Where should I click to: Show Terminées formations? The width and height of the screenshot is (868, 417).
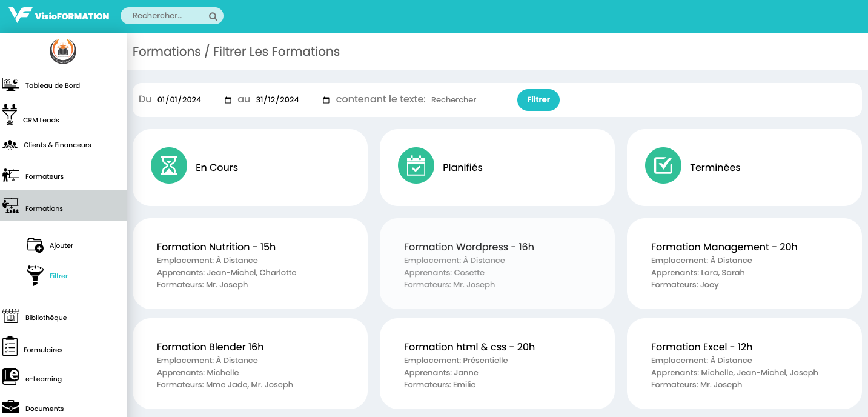pyautogui.click(x=744, y=167)
